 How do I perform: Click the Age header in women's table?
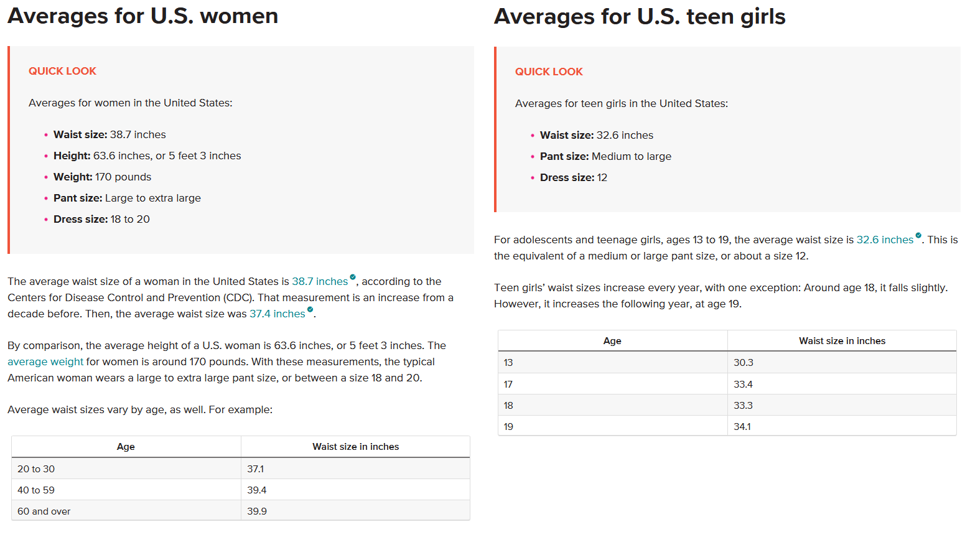(x=126, y=447)
